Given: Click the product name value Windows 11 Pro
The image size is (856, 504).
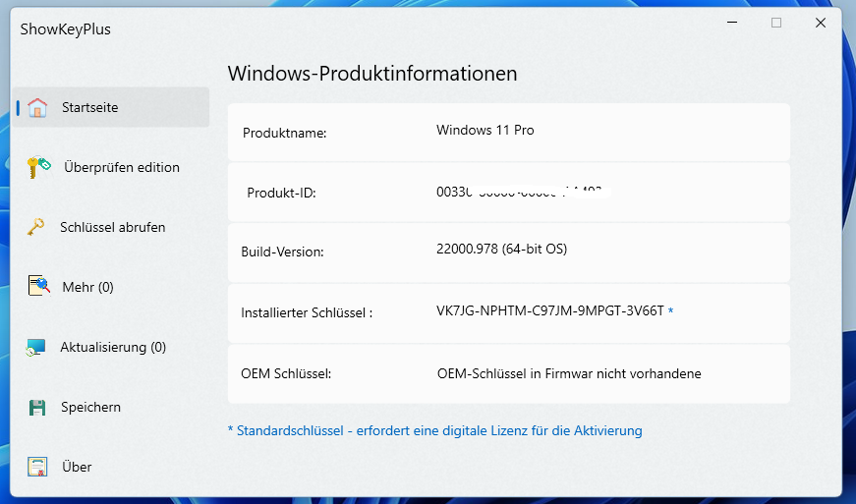Looking at the screenshot, I should (485, 131).
